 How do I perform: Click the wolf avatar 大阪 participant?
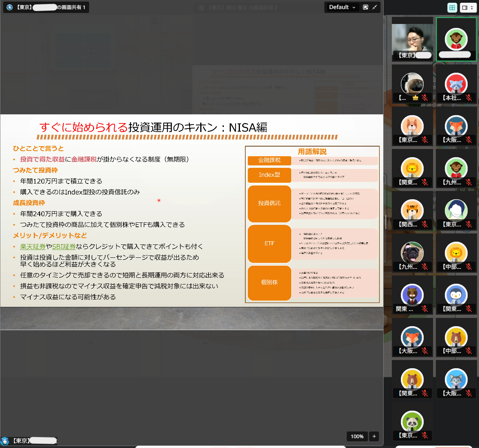[456, 379]
